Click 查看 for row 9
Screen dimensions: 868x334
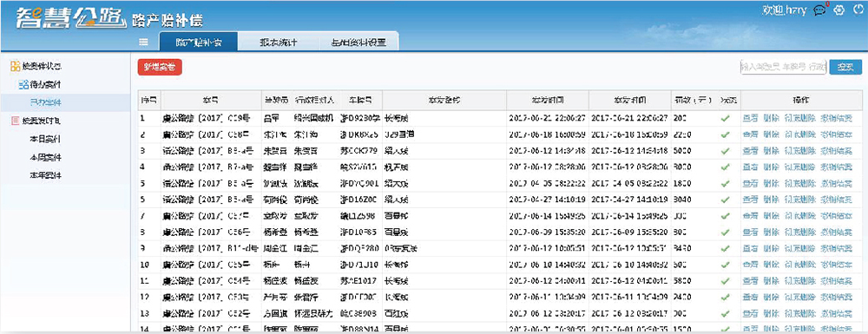point(750,248)
